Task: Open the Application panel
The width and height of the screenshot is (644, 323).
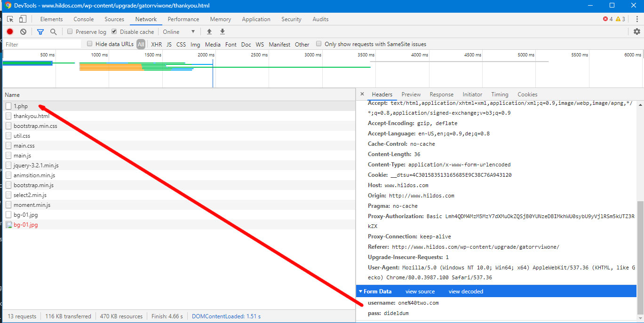Action: 256,19
